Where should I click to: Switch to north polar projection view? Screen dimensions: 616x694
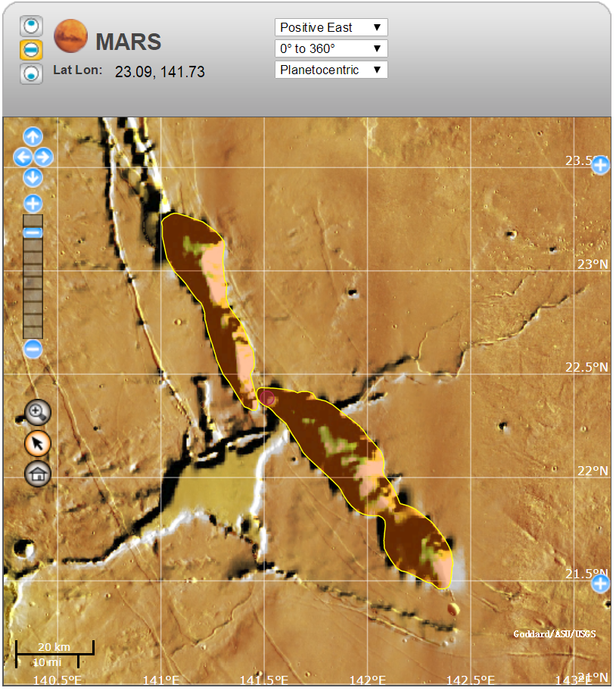click(31, 26)
